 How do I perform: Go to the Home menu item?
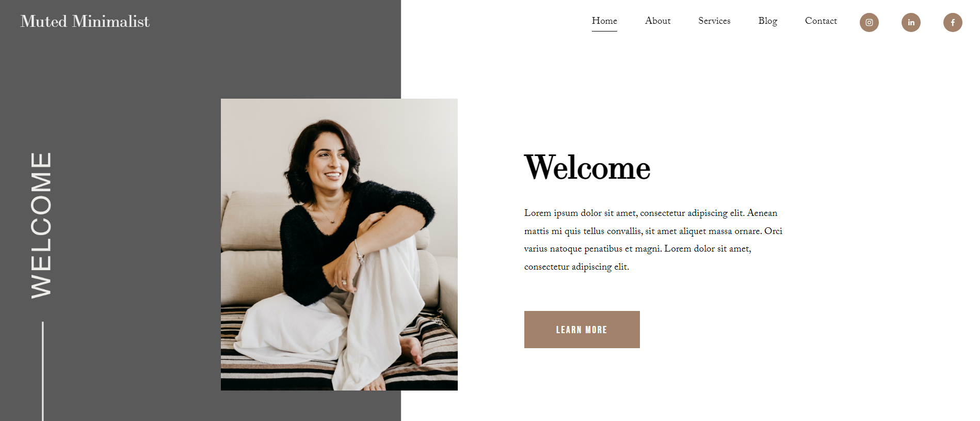604,21
